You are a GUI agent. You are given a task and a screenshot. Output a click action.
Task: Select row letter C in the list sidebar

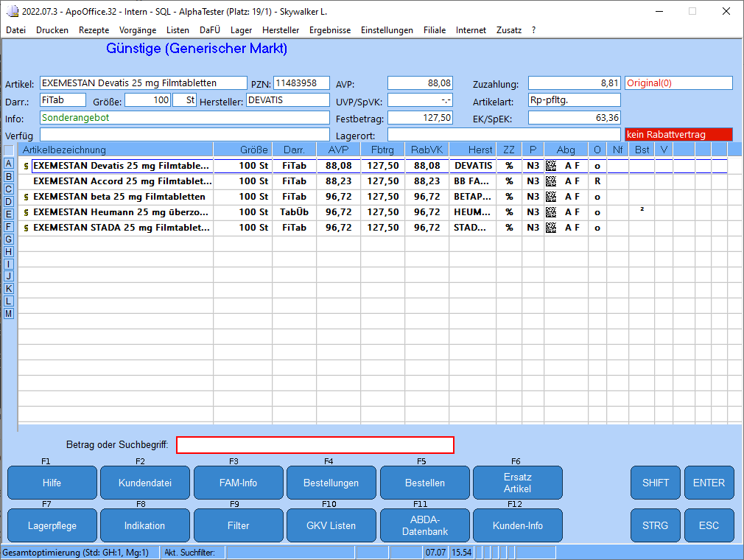pos(9,189)
